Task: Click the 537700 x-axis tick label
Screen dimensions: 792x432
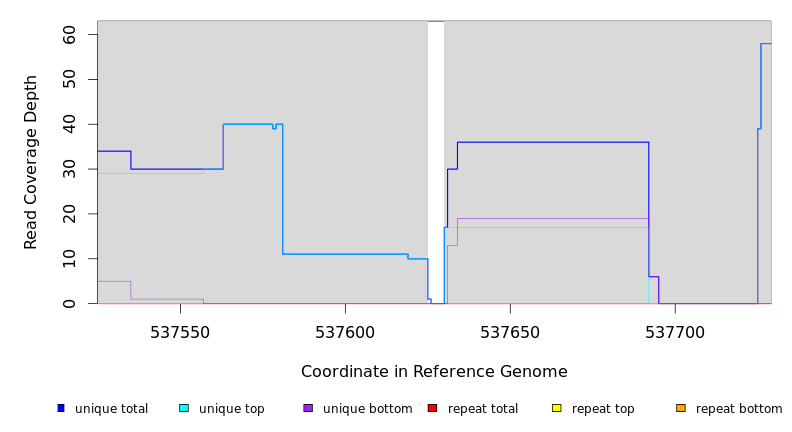Action: 675,332
